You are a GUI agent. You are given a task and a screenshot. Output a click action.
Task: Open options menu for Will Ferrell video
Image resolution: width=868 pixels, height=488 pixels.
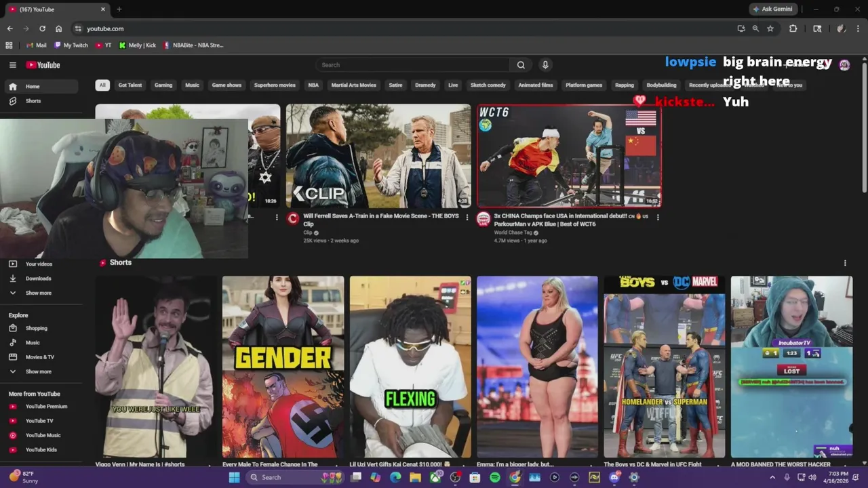pyautogui.click(x=467, y=218)
